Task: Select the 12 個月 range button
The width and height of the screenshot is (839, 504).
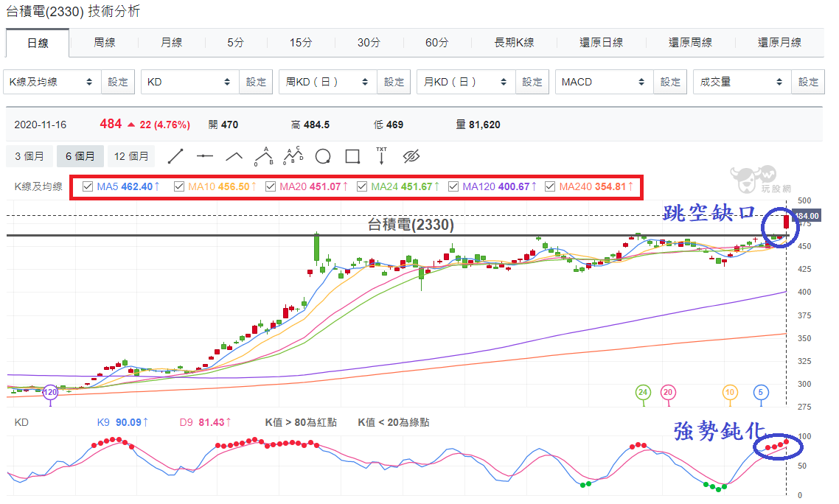Action: (131, 156)
